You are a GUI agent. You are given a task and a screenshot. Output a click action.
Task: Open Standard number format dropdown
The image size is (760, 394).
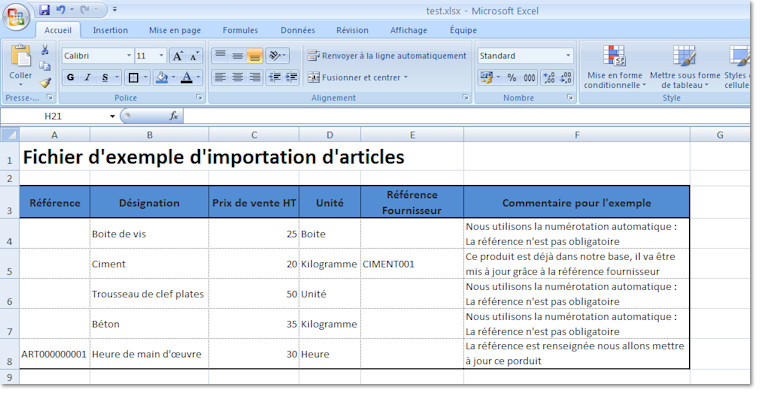click(568, 56)
